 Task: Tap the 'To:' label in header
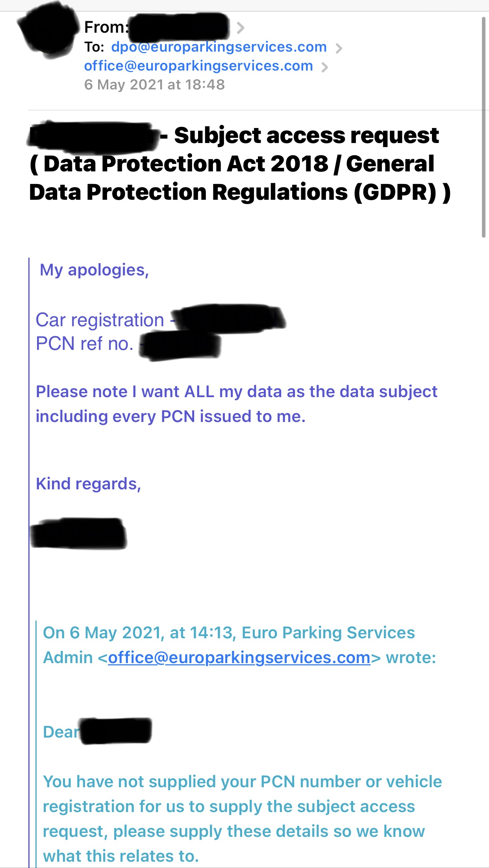[x=94, y=47]
